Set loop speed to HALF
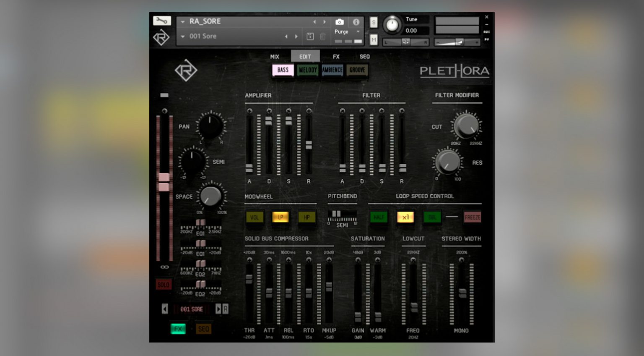644x356 pixels. 379,217
